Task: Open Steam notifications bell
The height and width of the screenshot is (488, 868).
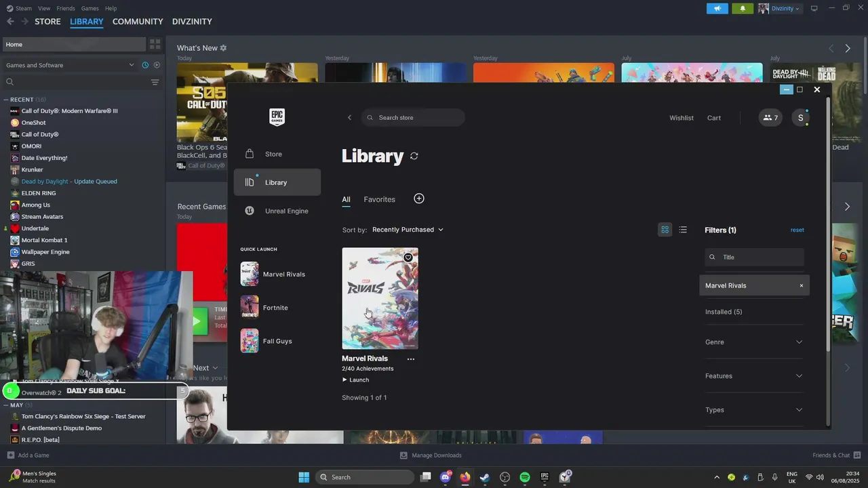Action: click(743, 8)
